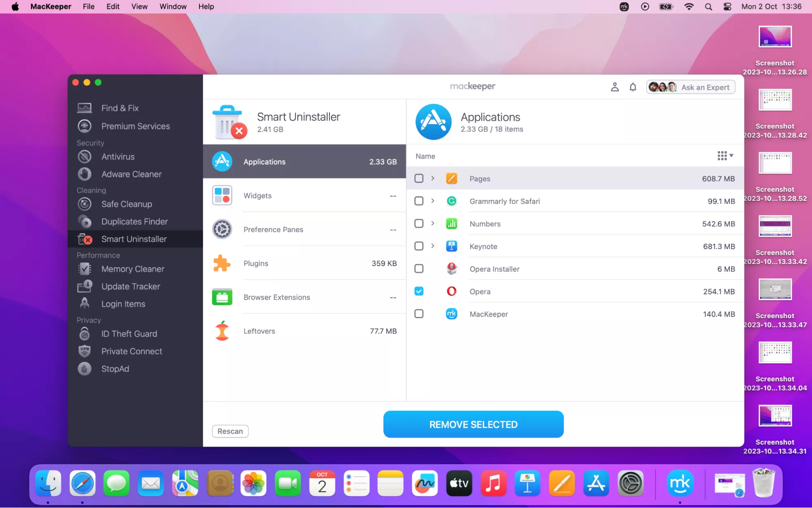Open the Leftovers apple core category
Screen dimensions: 812x508
point(222,331)
